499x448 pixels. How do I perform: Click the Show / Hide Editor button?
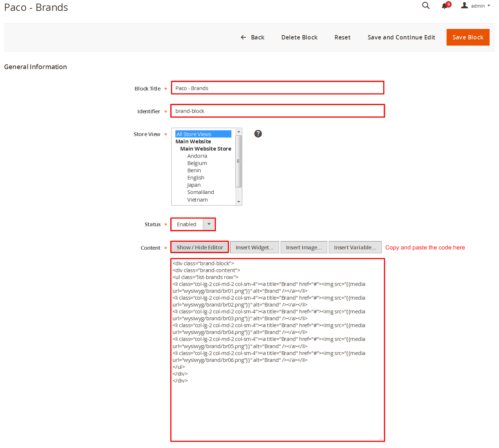coord(200,248)
